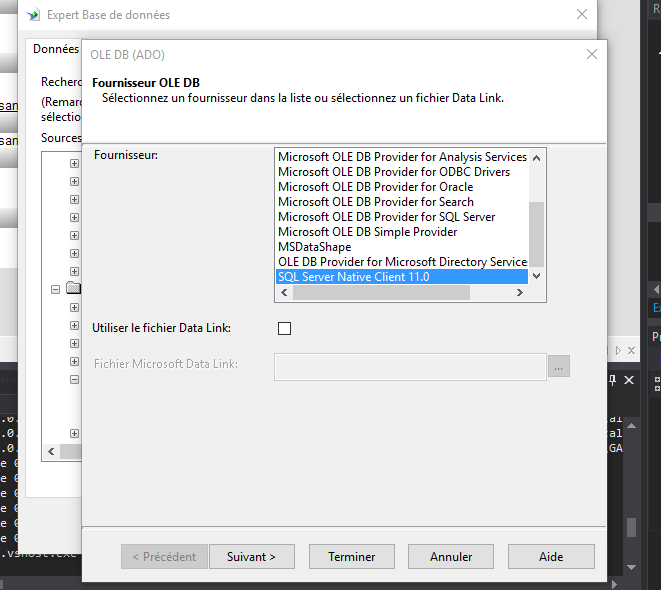Click provider list scroll-left arrow
This screenshot has height=590, width=661.
pyautogui.click(x=285, y=292)
